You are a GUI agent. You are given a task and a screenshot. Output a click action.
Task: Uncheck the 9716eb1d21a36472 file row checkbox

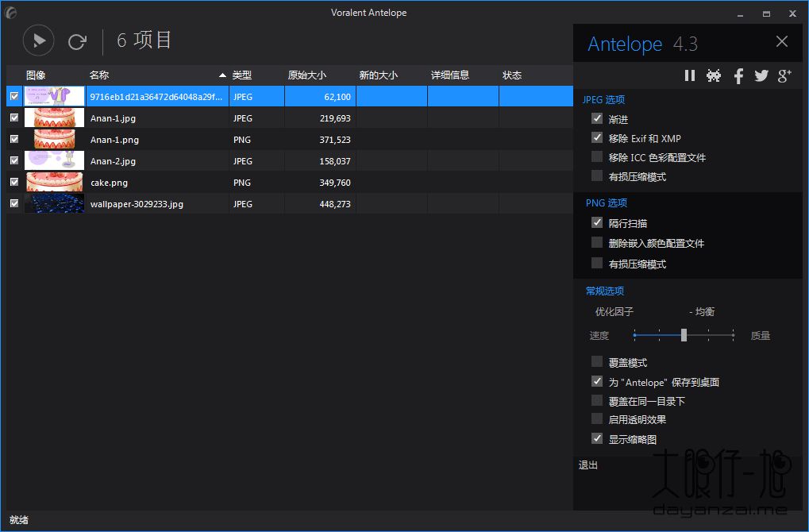tap(14, 96)
